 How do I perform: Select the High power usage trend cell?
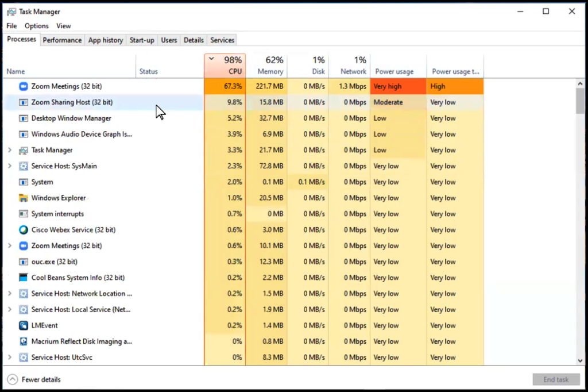(455, 86)
